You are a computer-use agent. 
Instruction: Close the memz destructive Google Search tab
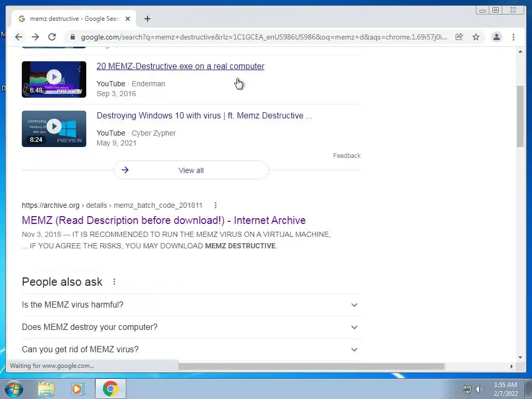[128, 19]
